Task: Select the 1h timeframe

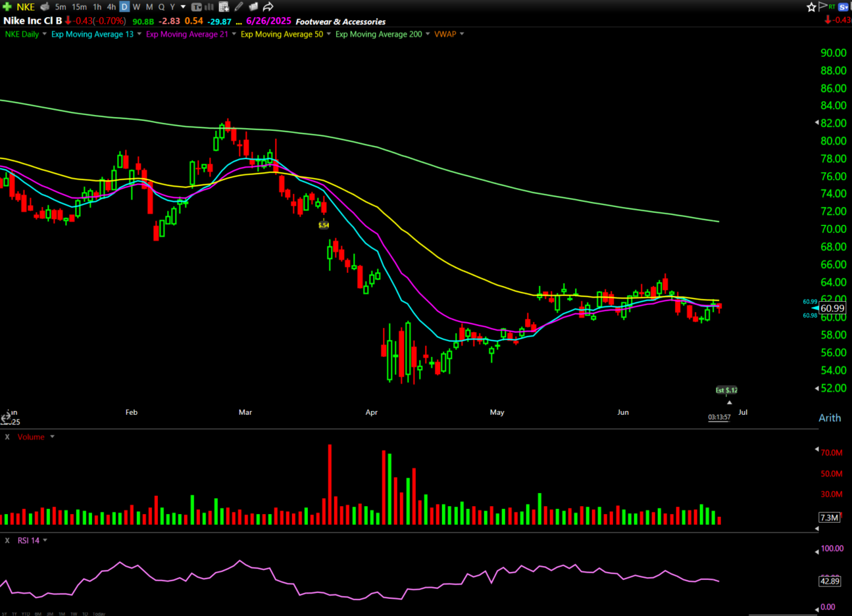Action: (97, 7)
